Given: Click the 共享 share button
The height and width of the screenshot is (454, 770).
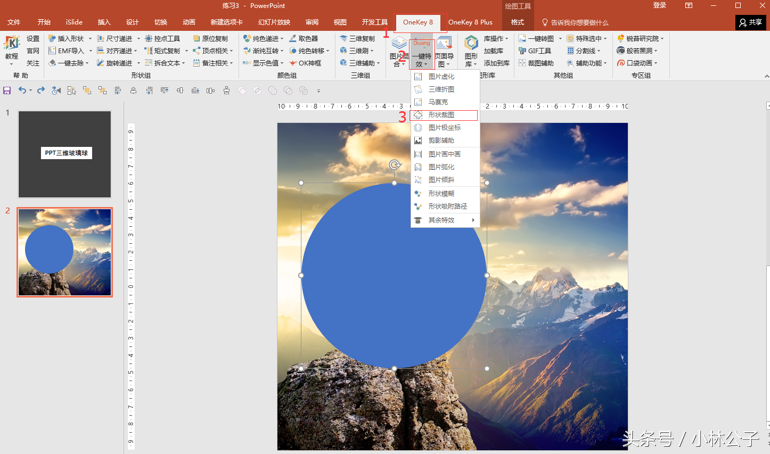Looking at the screenshot, I should coord(750,22).
